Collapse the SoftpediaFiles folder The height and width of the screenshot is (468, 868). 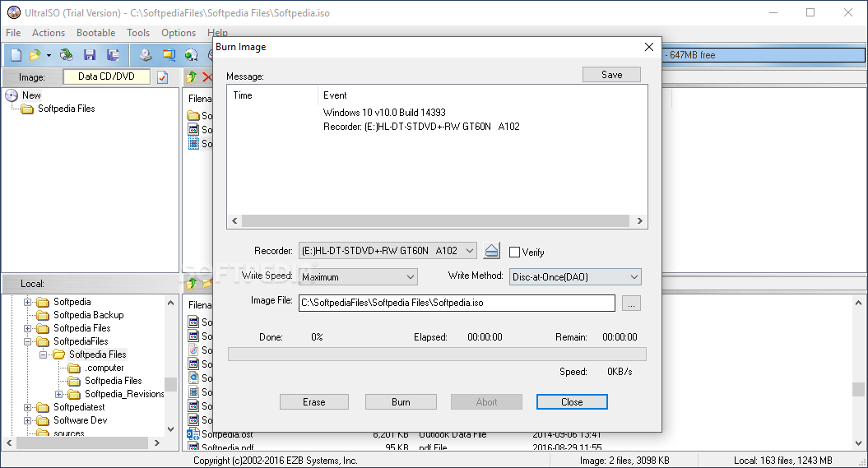[27, 342]
